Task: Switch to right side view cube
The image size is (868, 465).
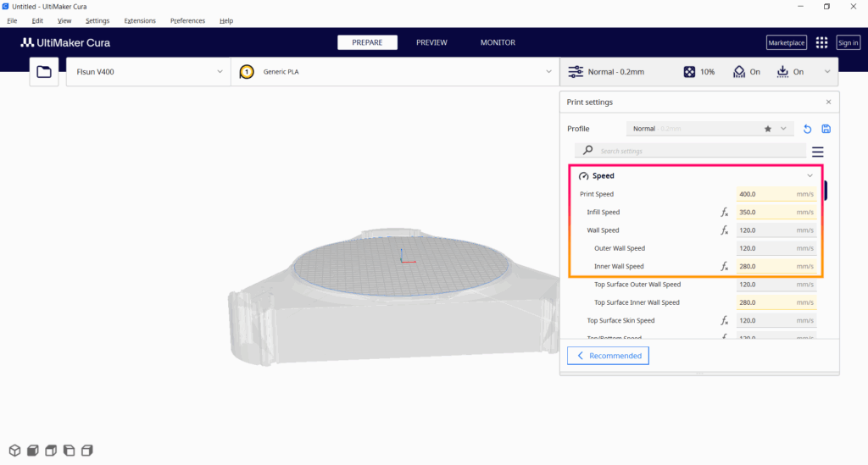Action: point(87,451)
